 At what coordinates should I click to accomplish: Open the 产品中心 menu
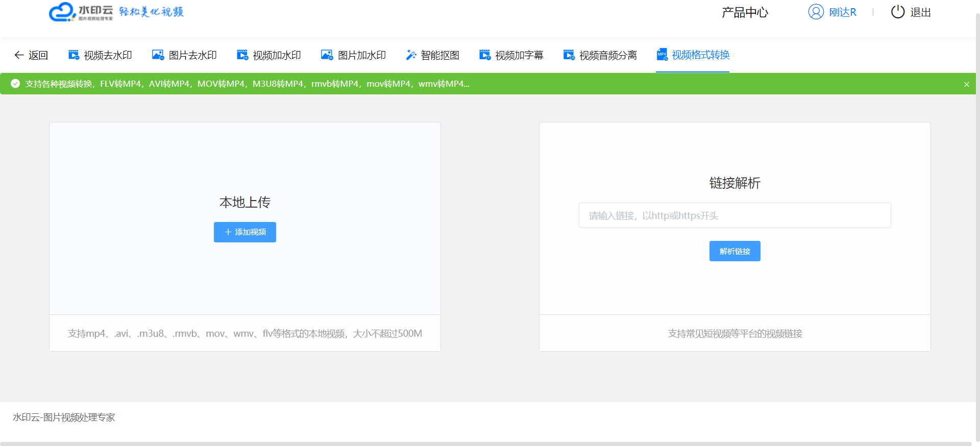745,12
